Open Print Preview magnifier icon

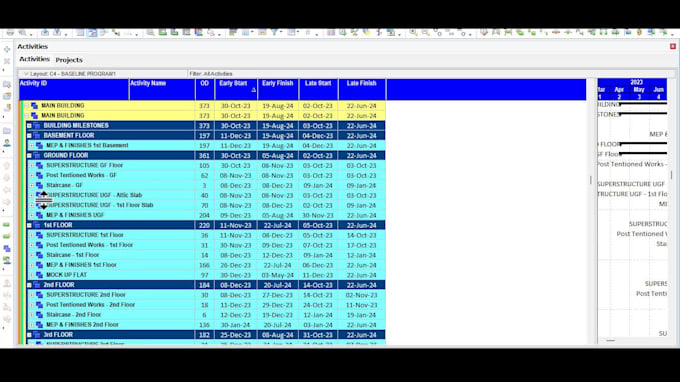[23, 33]
